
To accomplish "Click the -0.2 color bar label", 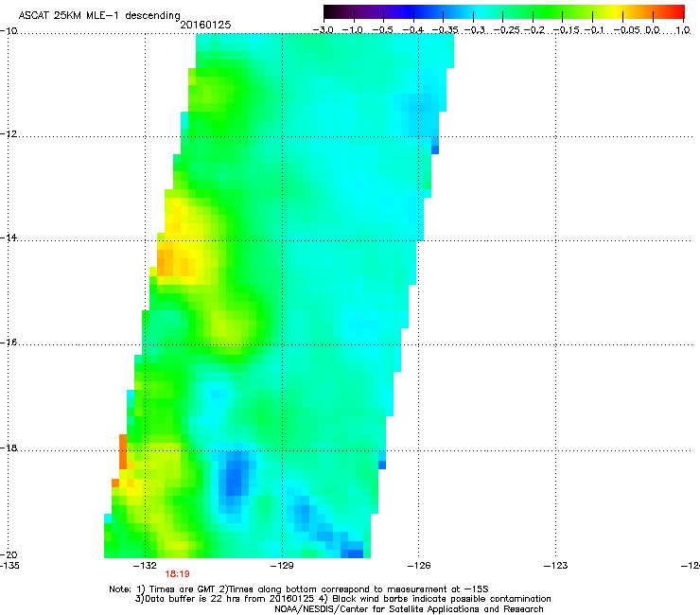I will [x=534, y=30].
